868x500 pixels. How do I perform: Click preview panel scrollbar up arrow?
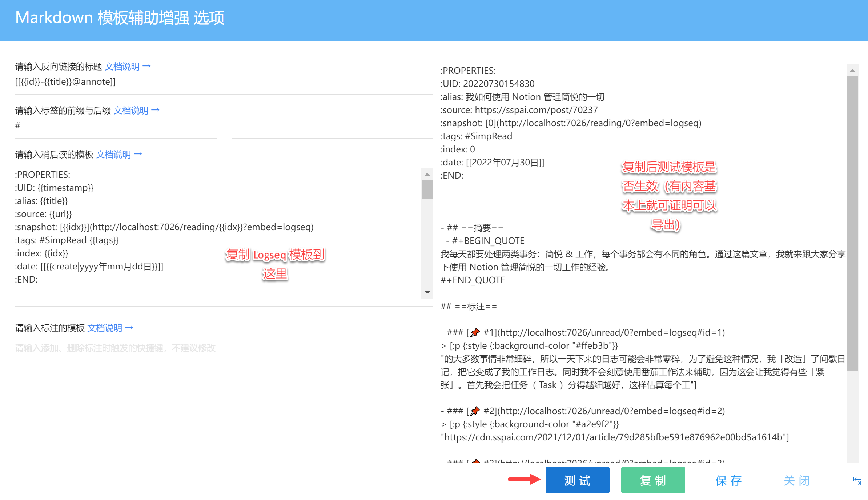(x=852, y=71)
